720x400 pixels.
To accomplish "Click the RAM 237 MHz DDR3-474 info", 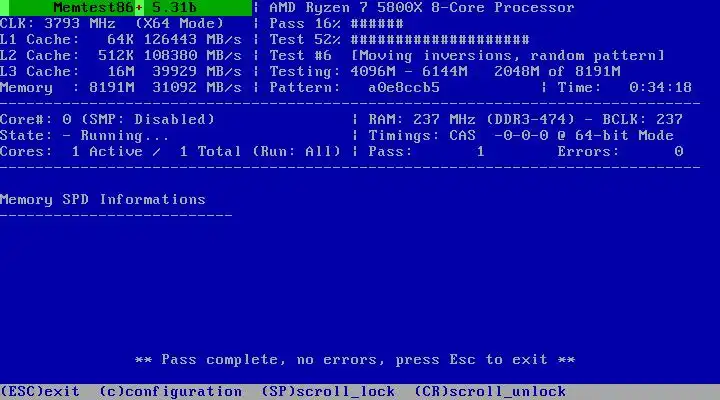I will [x=471, y=119].
